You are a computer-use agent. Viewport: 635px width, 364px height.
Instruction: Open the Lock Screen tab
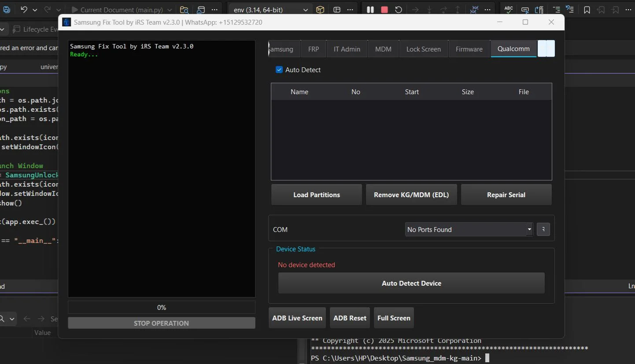pos(423,49)
